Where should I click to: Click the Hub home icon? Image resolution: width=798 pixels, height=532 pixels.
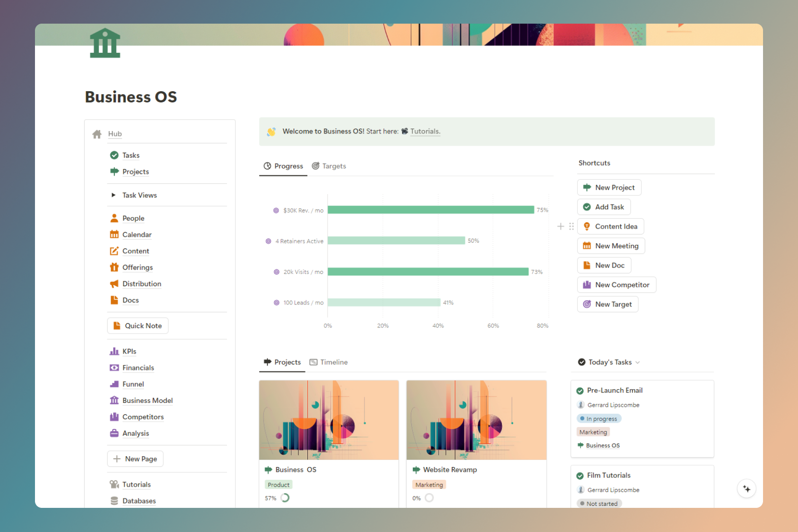97,133
